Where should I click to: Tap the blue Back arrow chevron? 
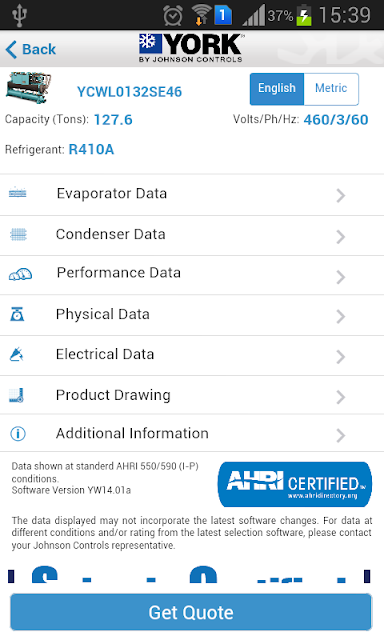point(11,49)
